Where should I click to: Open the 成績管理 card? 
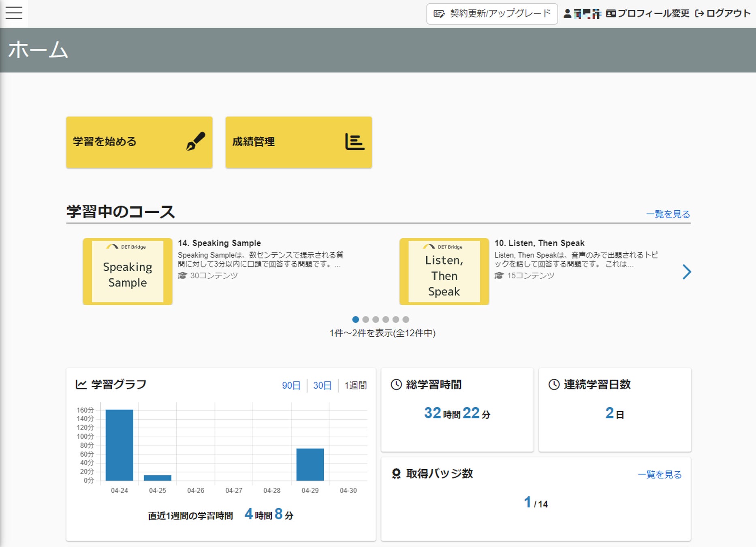coord(299,142)
